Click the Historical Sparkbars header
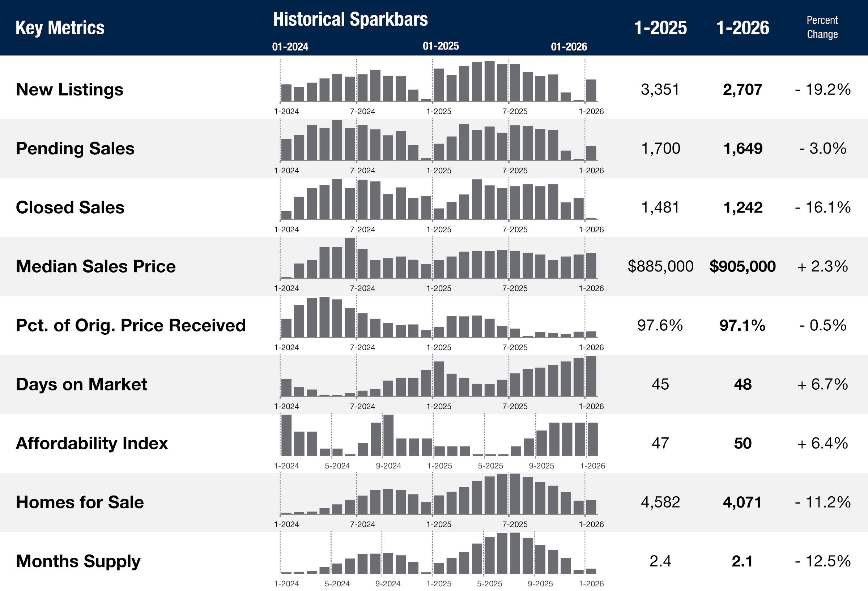The image size is (868, 591). tap(350, 20)
